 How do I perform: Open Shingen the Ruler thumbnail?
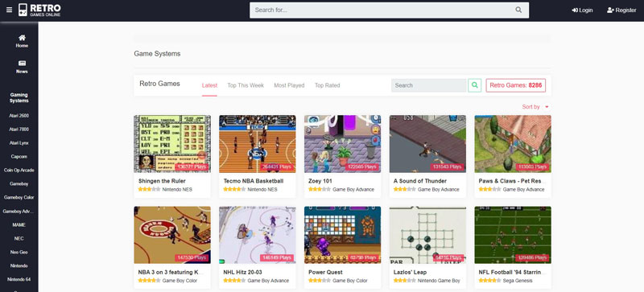172,144
